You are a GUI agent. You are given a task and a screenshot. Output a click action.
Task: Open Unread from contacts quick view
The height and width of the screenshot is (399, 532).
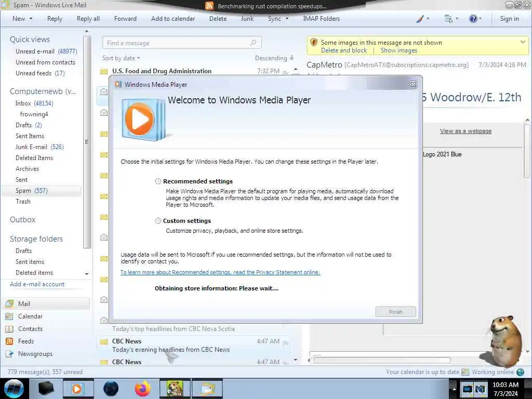46,62
